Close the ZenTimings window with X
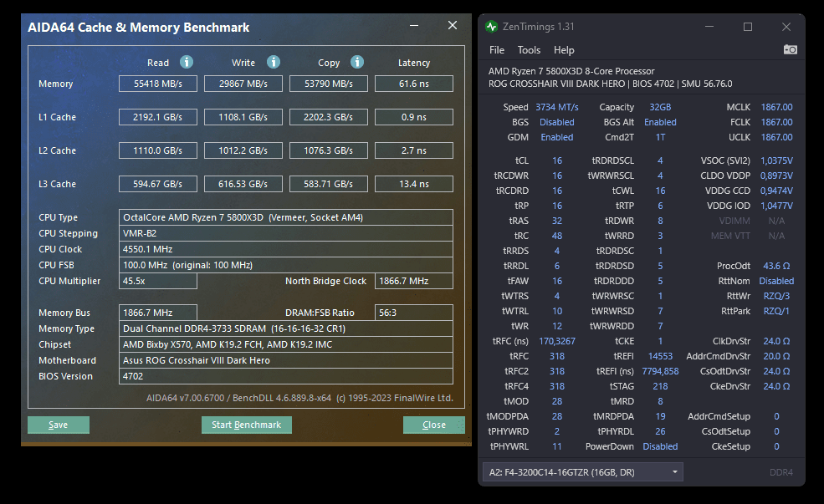 (x=786, y=26)
